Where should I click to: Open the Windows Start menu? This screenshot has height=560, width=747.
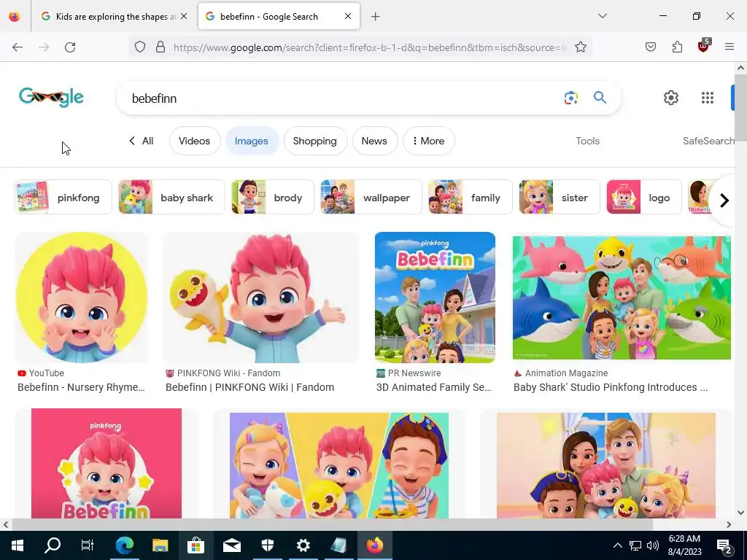click(18, 545)
